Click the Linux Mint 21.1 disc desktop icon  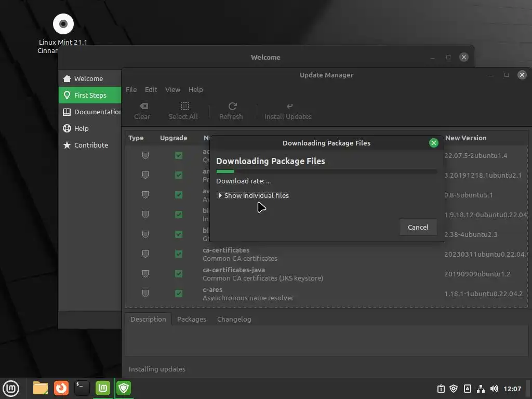pyautogui.click(x=63, y=24)
